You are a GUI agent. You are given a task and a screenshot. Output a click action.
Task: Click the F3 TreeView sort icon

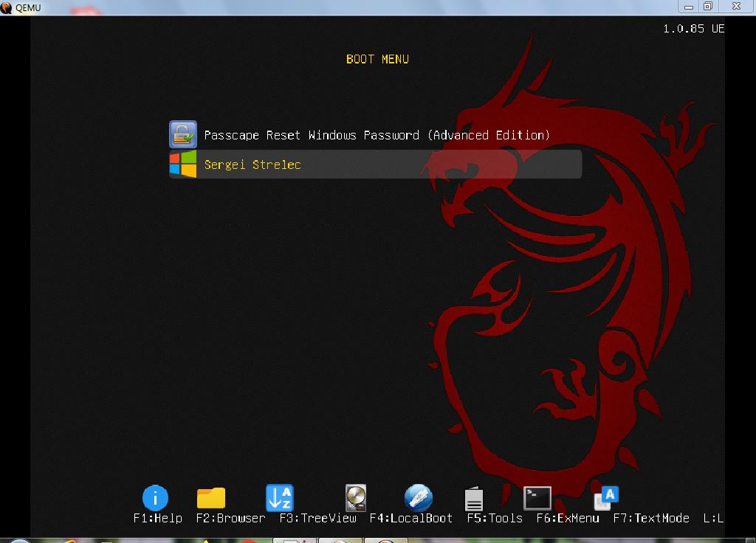point(280,498)
